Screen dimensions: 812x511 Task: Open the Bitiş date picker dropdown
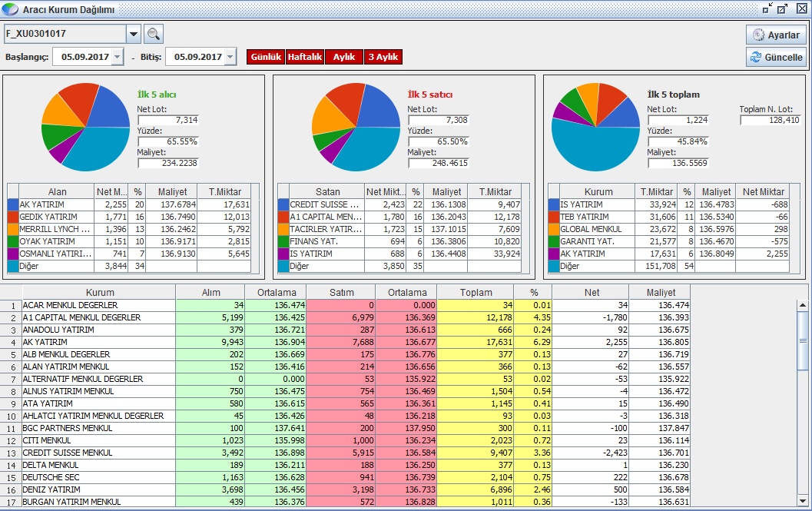point(231,57)
